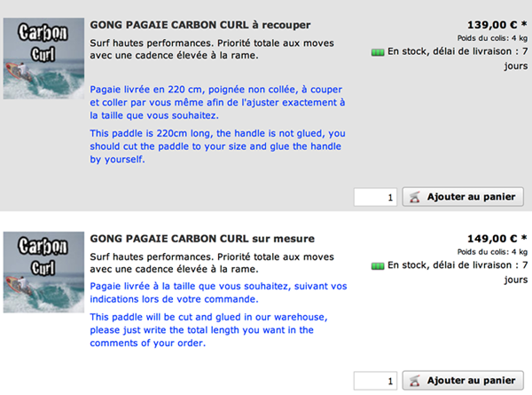Image resolution: width=532 pixels, height=395 pixels.
Task: Open the Carbon Curl thumbnail for the à recouper paddle
Action: point(43,59)
